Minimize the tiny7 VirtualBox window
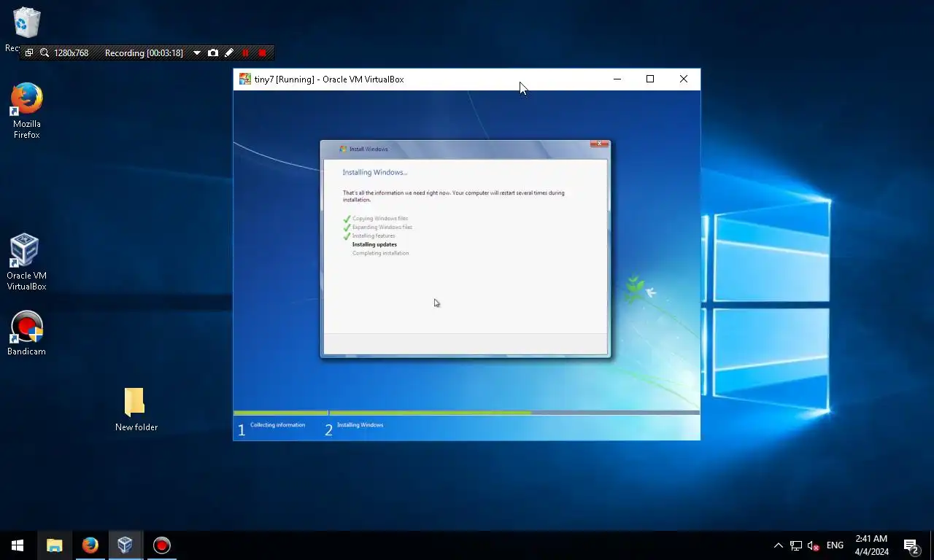 pos(617,79)
